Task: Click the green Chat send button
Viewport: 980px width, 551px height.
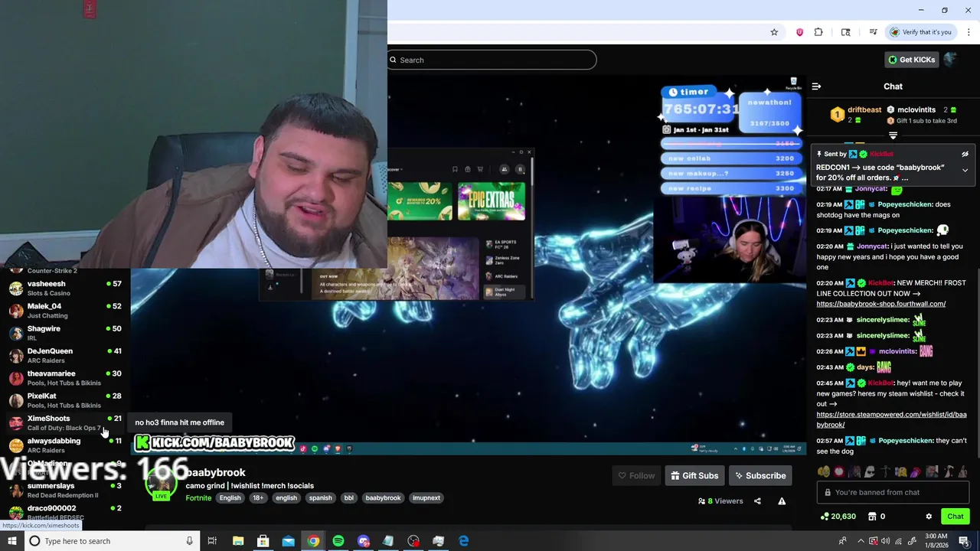Action: [x=955, y=517]
